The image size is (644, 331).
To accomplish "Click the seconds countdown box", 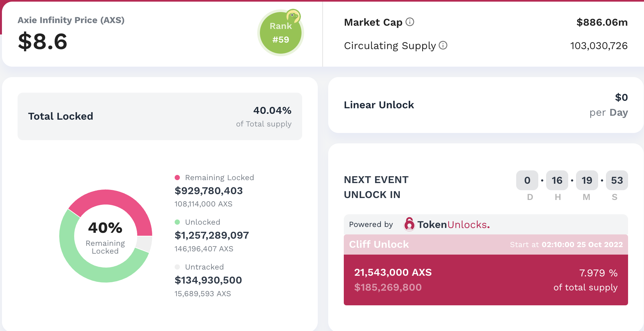I will [x=617, y=180].
